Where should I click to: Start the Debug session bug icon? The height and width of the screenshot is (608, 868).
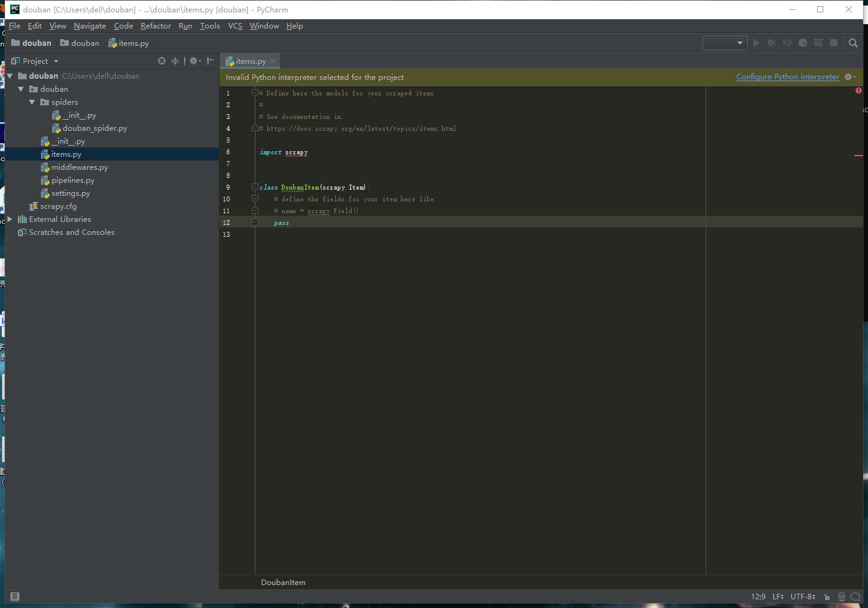(771, 43)
